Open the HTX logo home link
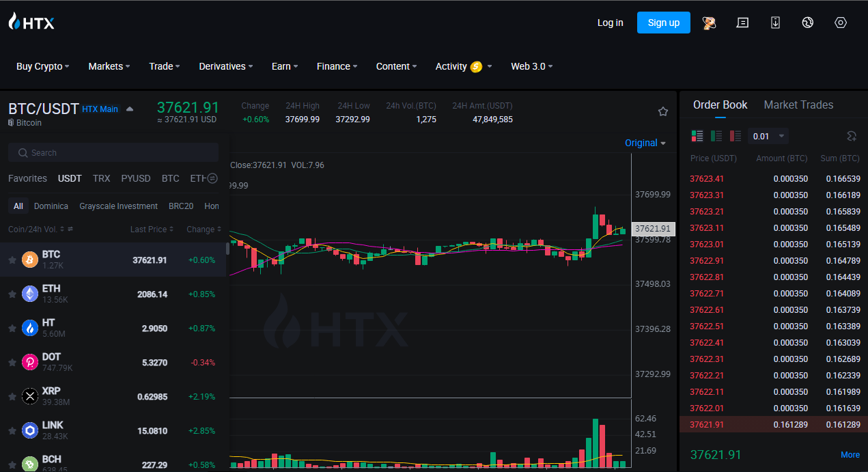This screenshot has height=472, width=868. click(31, 22)
